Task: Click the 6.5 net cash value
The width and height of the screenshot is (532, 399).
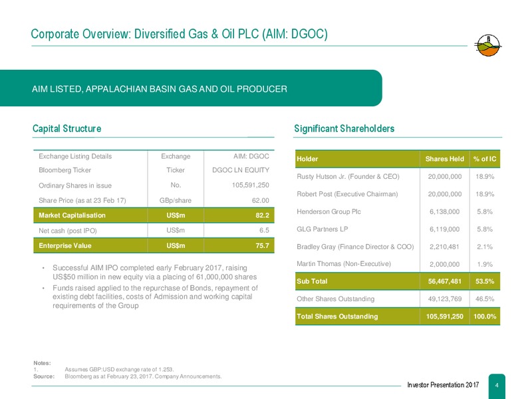Action: [264, 230]
